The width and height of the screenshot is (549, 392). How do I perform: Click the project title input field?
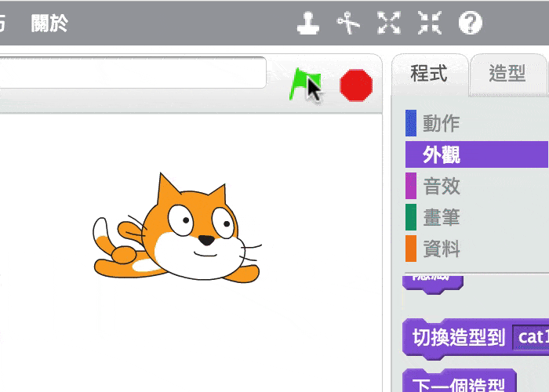(133, 72)
